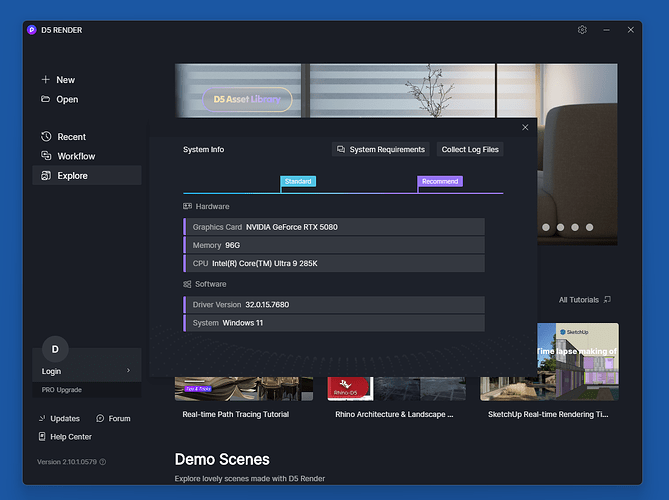
Task: Click the D5 Render logo icon
Action: 32,30
